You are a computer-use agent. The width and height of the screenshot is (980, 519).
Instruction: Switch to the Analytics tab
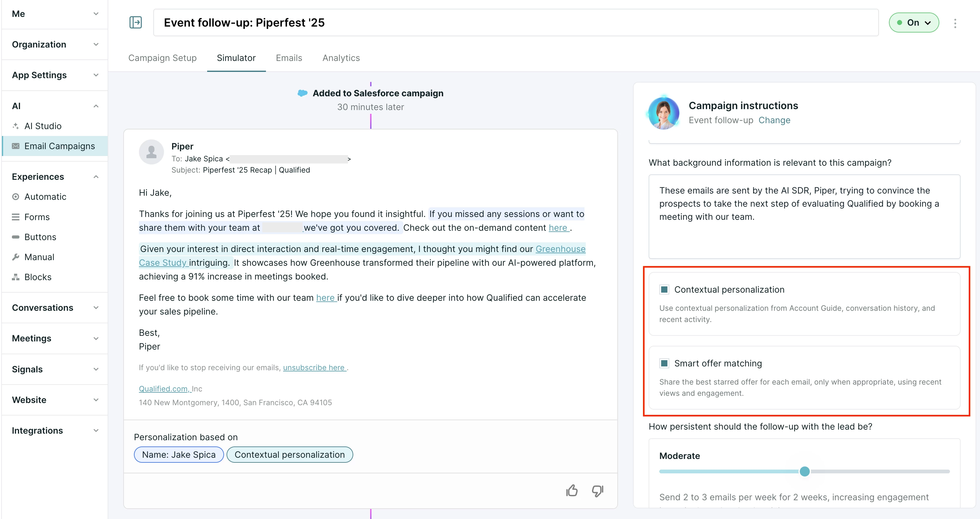pyautogui.click(x=341, y=58)
